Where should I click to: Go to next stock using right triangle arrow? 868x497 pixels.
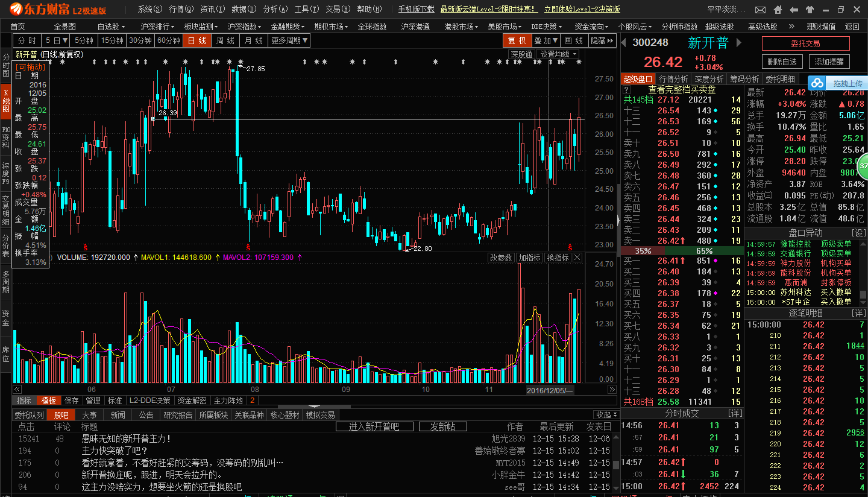739,42
